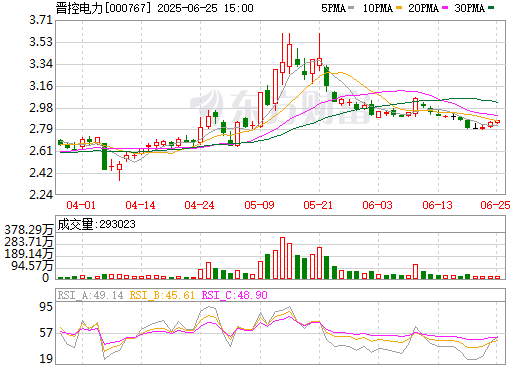
Task: Click the RSI_C:48.90 indicator label
Action: 235,295
